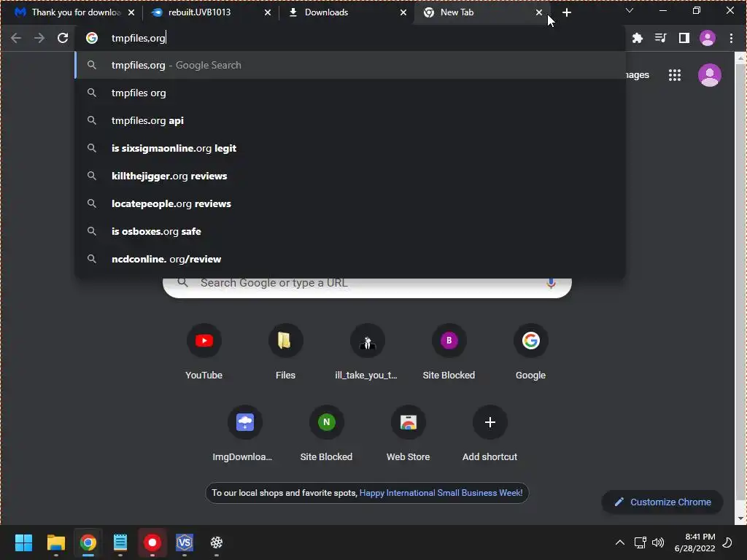Show hidden system tray icons
747x560 pixels.
point(620,542)
